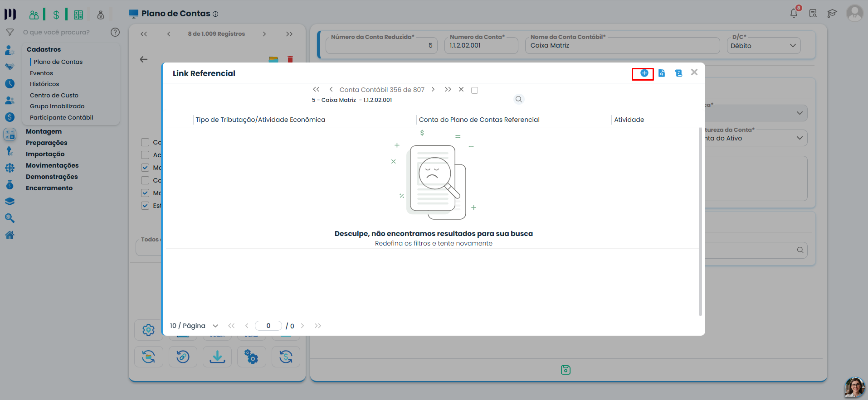Click the money bag module icon
The width and height of the screenshot is (868, 400).
pyautogui.click(x=101, y=14)
